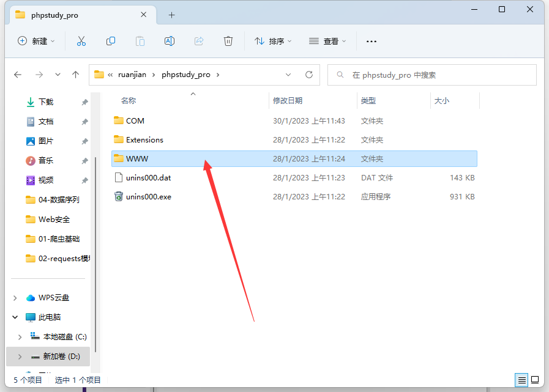Select 图片 in sidebar
549x392 pixels.
tap(46, 141)
